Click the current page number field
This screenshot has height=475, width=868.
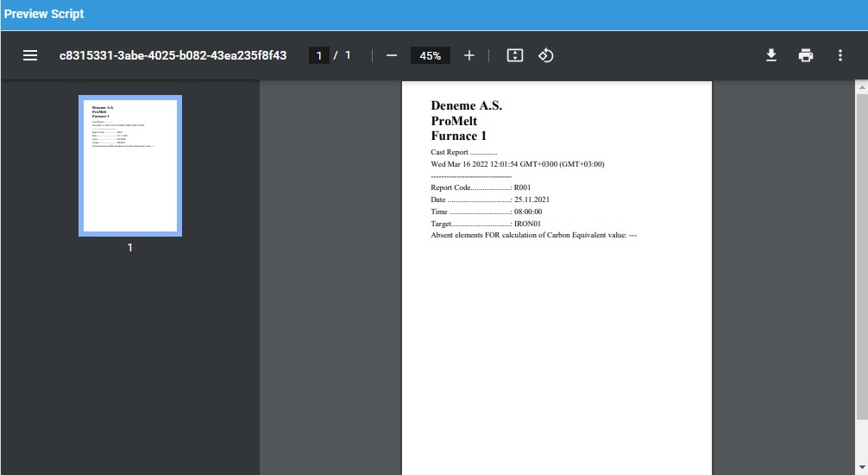click(x=319, y=55)
